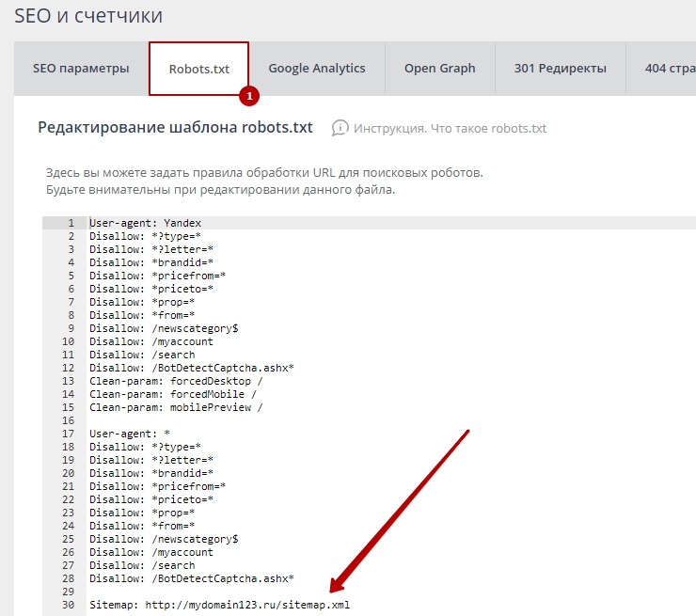Click line number 1 in the gutter
Image resolution: width=696 pixels, height=616 pixels.
point(71,223)
